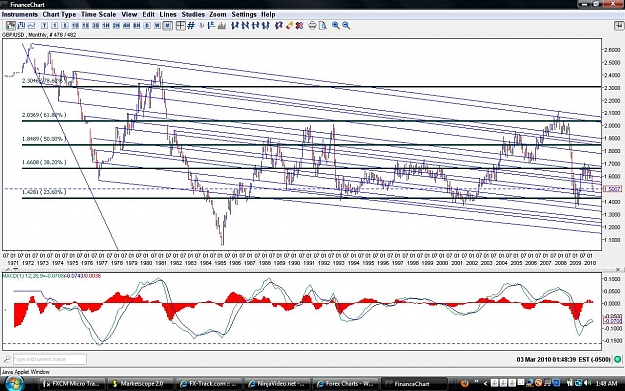Select the line chart type icon
The image size is (625, 391).
coord(31,26)
